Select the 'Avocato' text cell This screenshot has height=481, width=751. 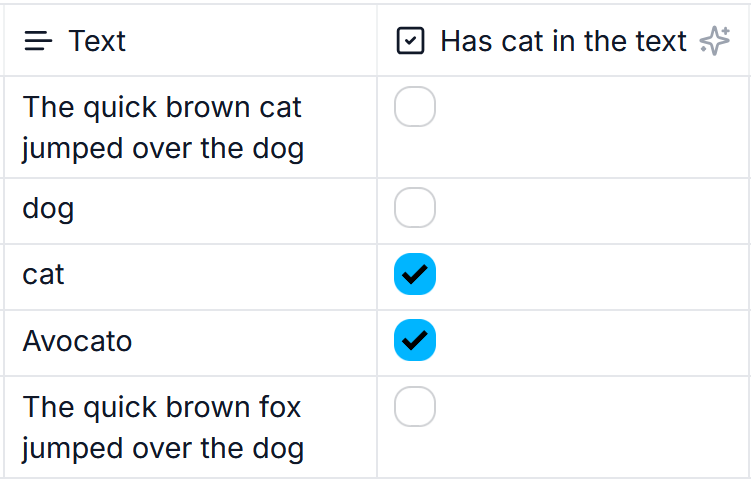click(x=191, y=343)
